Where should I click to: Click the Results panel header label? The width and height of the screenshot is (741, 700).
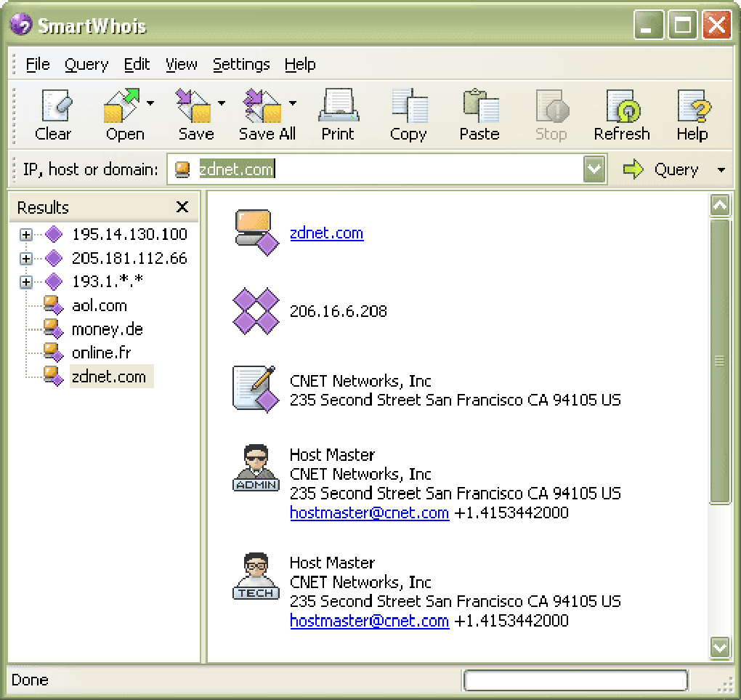point(43,207)
